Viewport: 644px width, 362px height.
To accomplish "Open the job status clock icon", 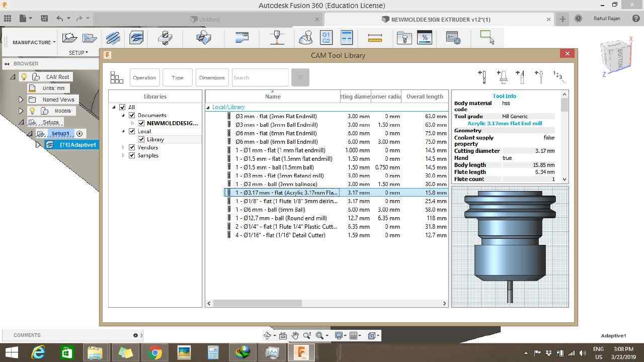I will pos(579,19).
